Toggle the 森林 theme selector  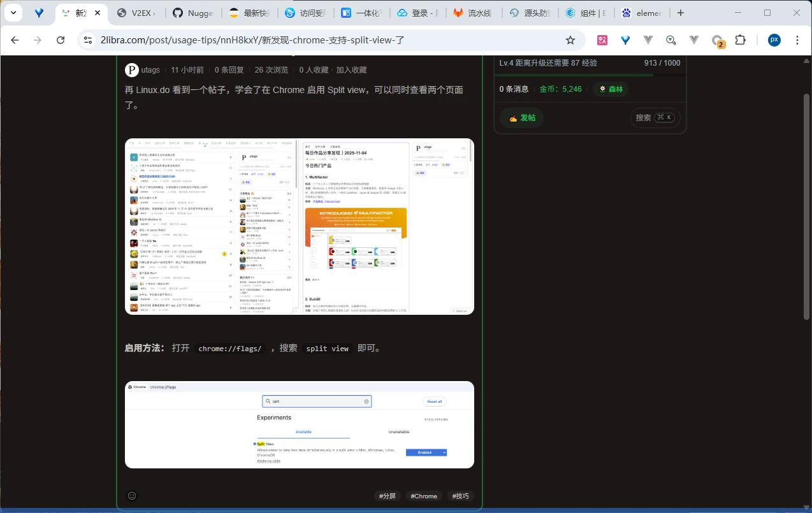pos(611,89)
